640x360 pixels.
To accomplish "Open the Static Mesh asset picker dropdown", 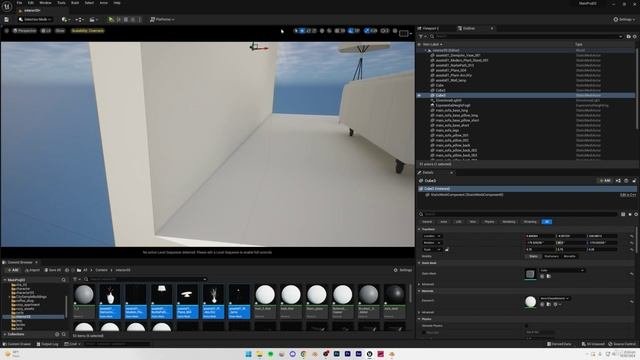I will click(x=562, y=270).
